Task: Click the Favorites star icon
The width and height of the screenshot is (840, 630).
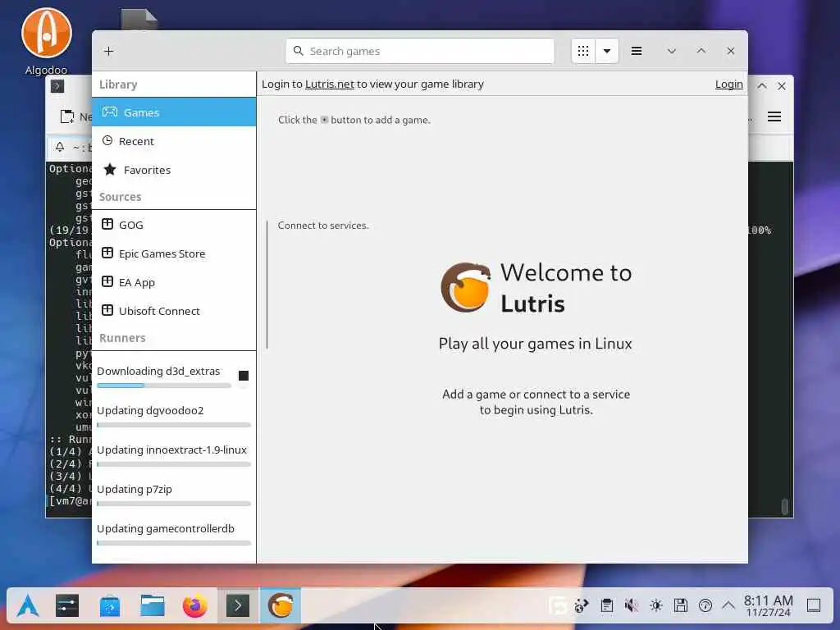Action: (x=110, y=169)
